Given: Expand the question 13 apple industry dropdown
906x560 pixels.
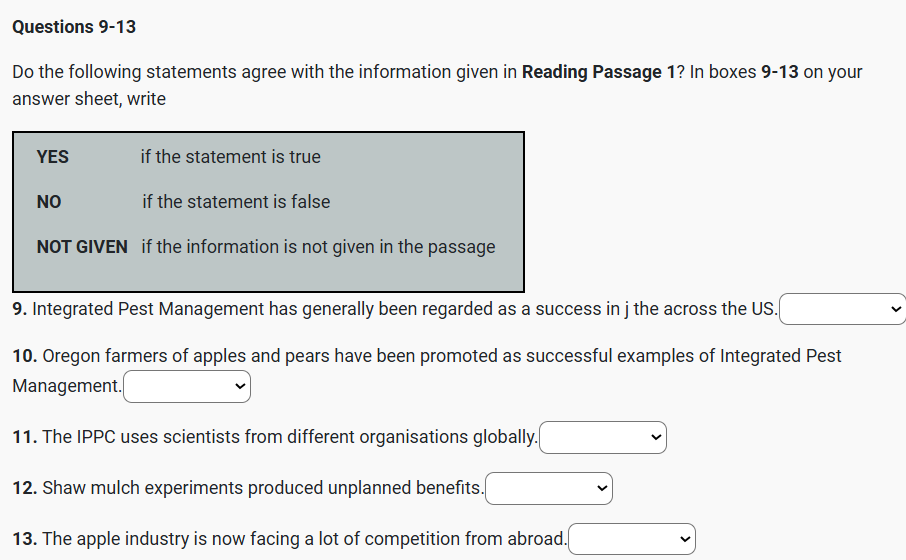Looking at the screenshot, I should [632, 539].
